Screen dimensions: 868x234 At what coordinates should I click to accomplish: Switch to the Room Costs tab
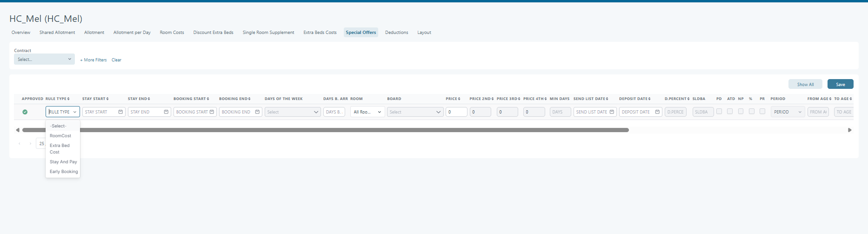click(172, 33)
